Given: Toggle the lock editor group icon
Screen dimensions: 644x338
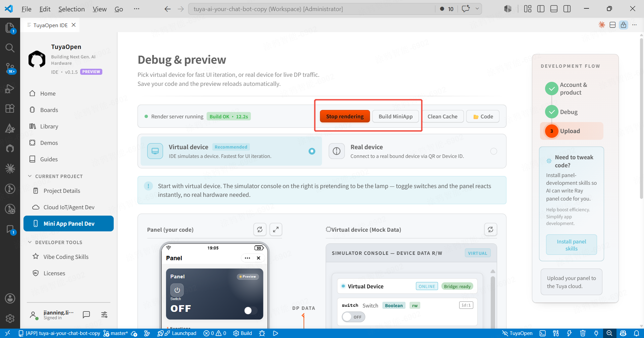Looking at the screenshot, I should 624,25.
